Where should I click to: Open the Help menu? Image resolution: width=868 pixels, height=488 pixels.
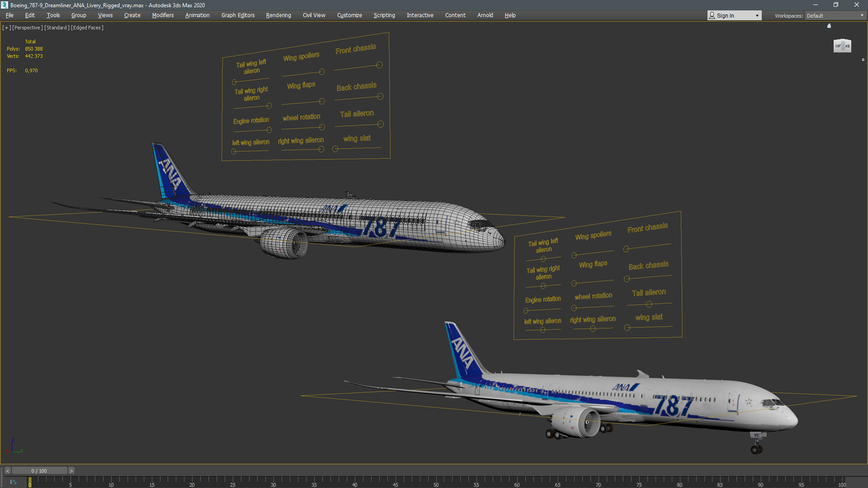point(510,15)
